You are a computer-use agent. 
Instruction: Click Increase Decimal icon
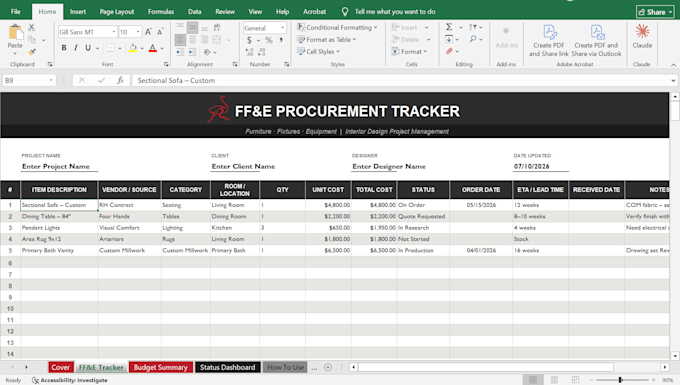249,52
